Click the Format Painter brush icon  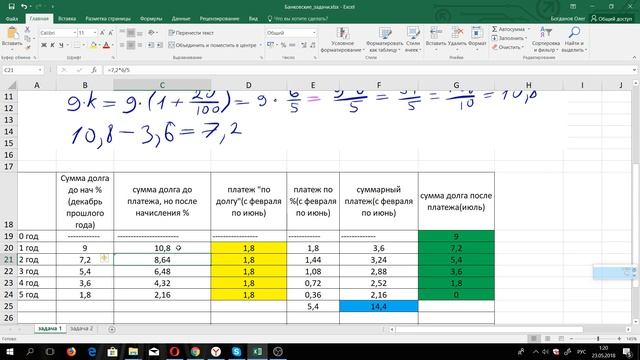(27, 47)
